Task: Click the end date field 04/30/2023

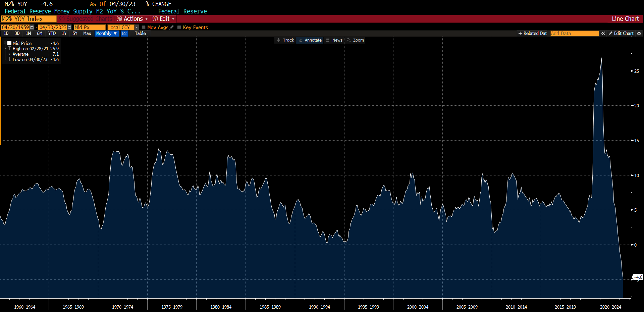Action: tap(53, 28)
